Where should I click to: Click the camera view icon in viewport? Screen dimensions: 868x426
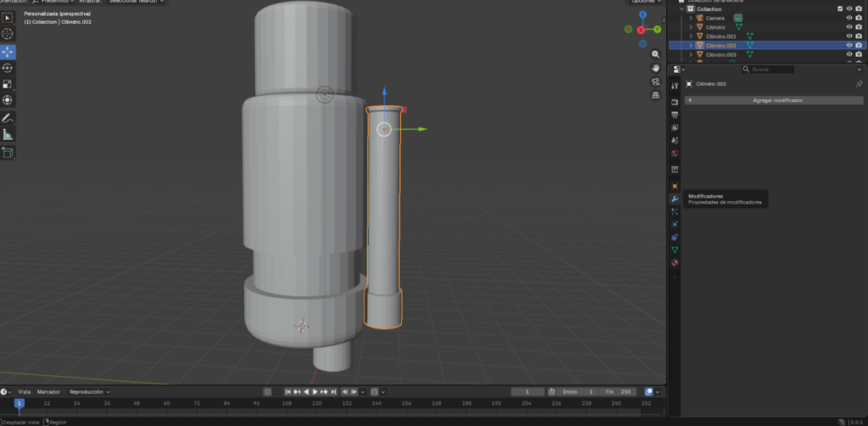coord(656,81)
